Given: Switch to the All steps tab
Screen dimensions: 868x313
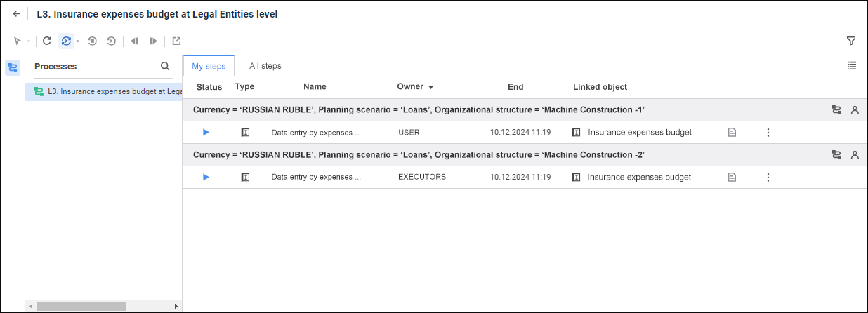Looking at the screenshot, I should click(265, 66).
